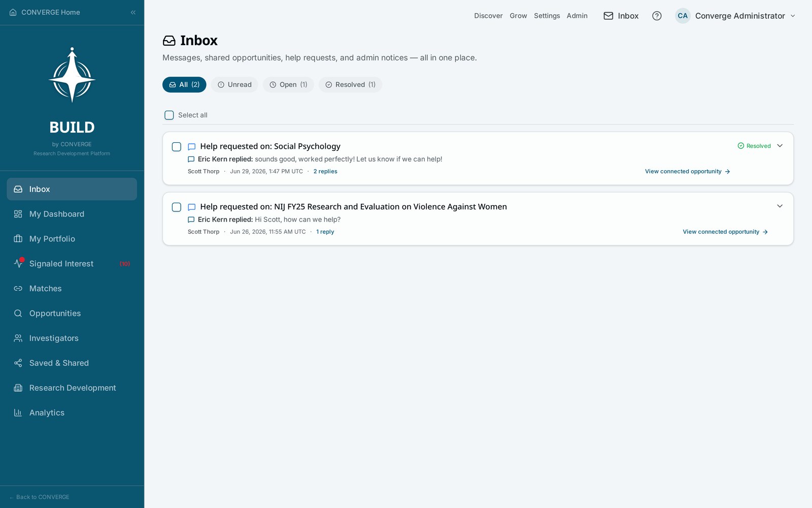The width and height of the screenshot is (812, 508).
Task: Click the Saved & Shared share icon
Action: tap(18, 363)
